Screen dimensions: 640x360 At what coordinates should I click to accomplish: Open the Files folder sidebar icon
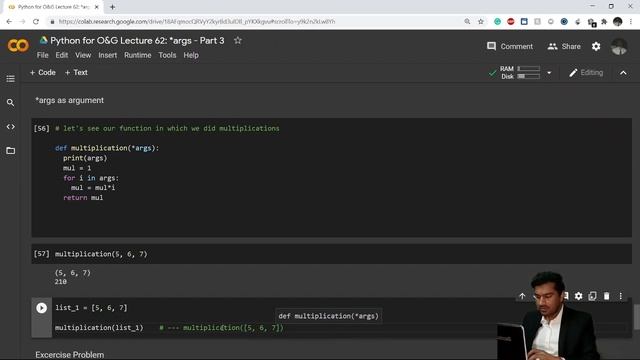pos(11,151)
